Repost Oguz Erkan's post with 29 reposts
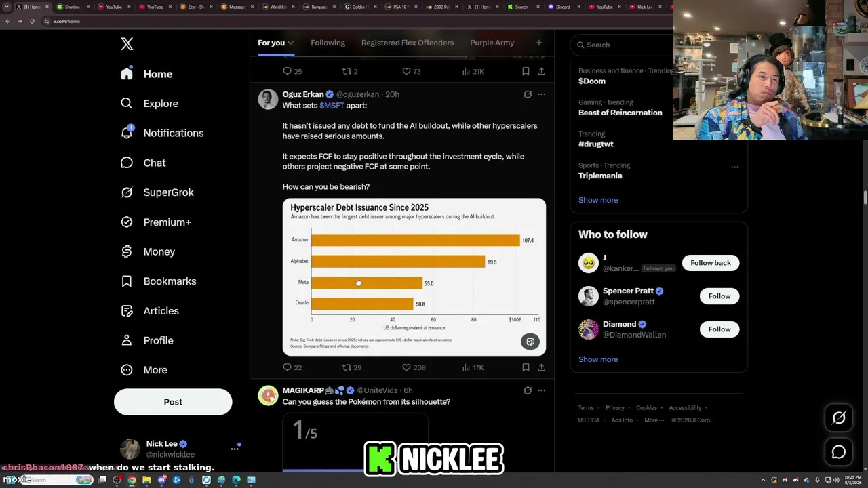The image size is (868, 488). point(351,367)
